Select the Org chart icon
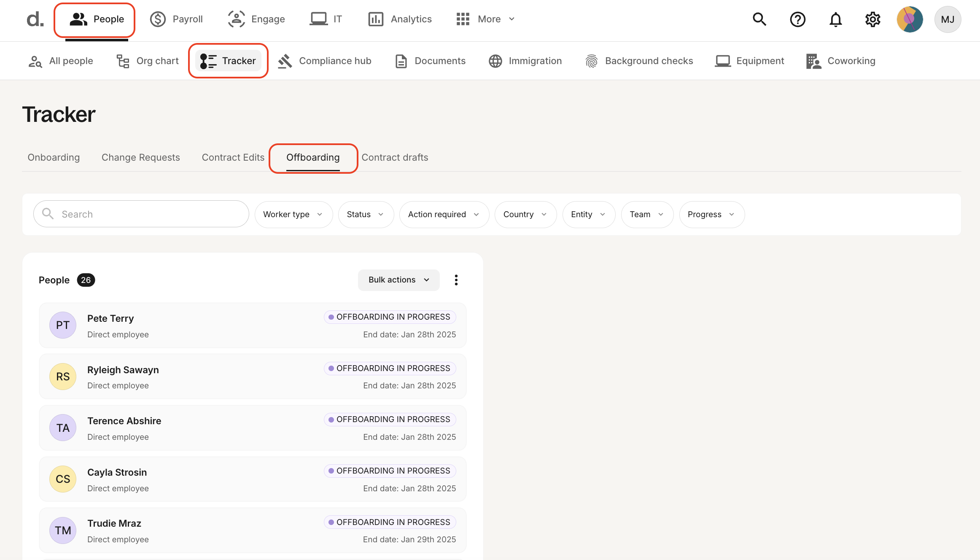This screenshot has width=980, height=560. click(122, 61)
